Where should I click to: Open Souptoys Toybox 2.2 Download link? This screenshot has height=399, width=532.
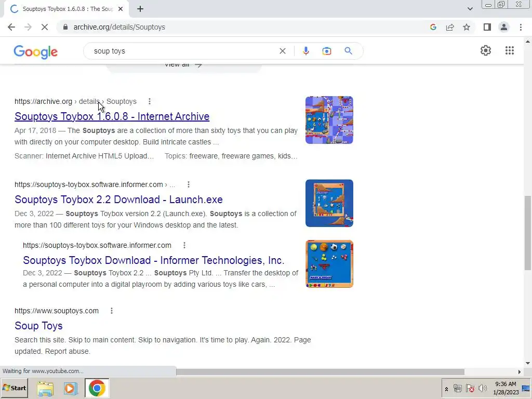pyautogui.click(x=118, y=199)
